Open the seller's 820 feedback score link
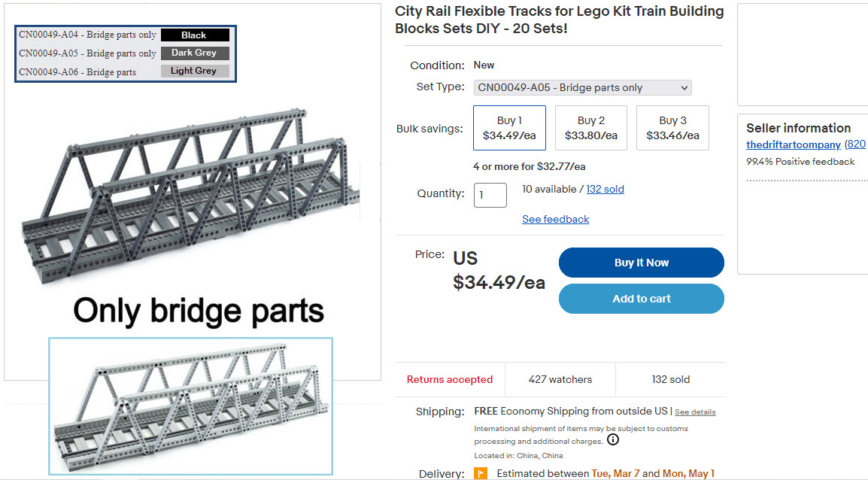This screenshot has width=868, height=480. coord(856,144)
